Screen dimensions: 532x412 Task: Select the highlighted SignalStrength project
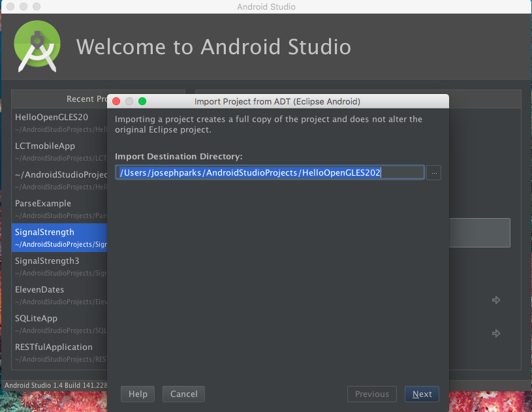(59, 238)
